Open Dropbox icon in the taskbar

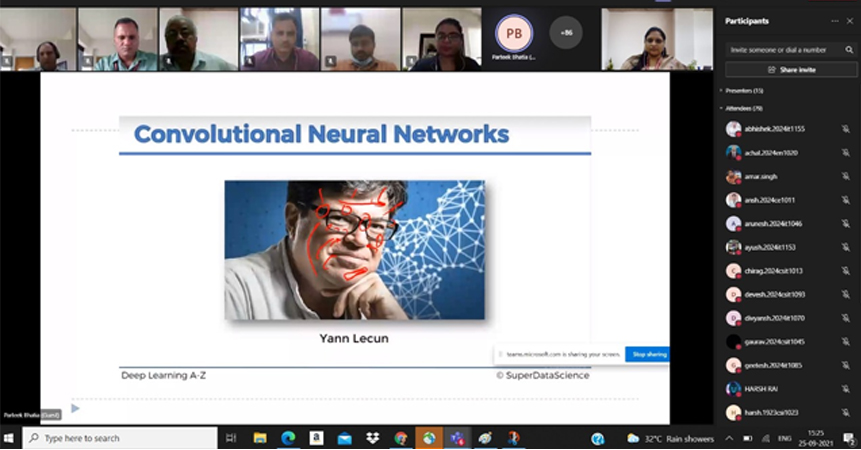click(372, 438)
